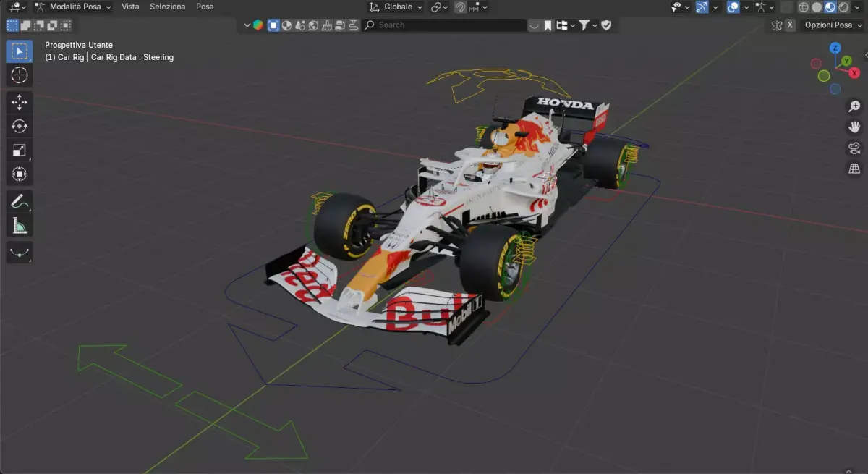Click the mirror butterfly icon beside X
This screenshot has height=474, width=868.
[x=776, y=25]
